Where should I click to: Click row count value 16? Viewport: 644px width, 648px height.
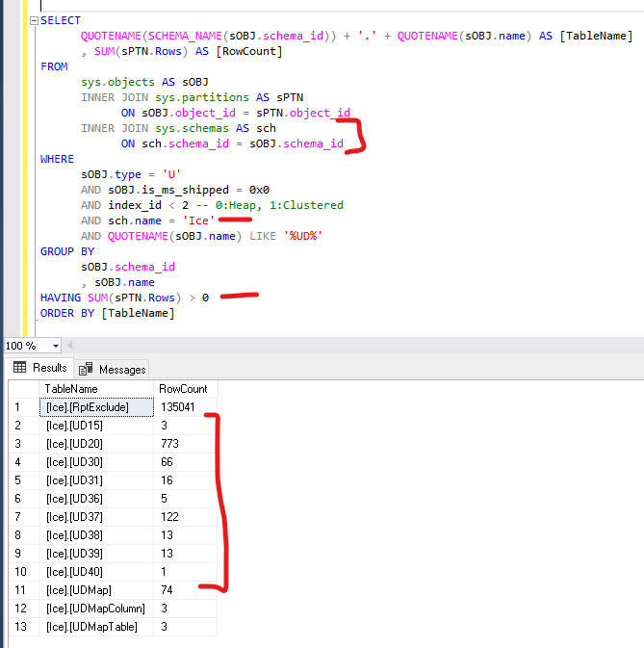[186, 480]
